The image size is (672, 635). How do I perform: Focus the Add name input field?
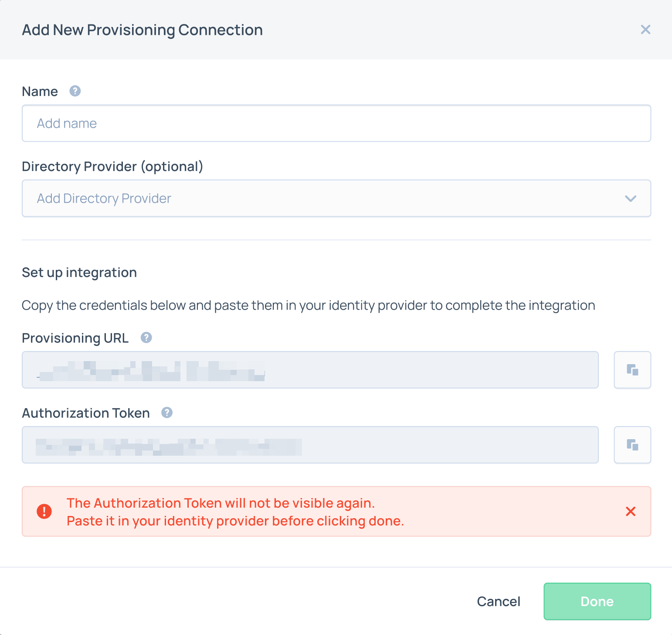pos(336,123)
